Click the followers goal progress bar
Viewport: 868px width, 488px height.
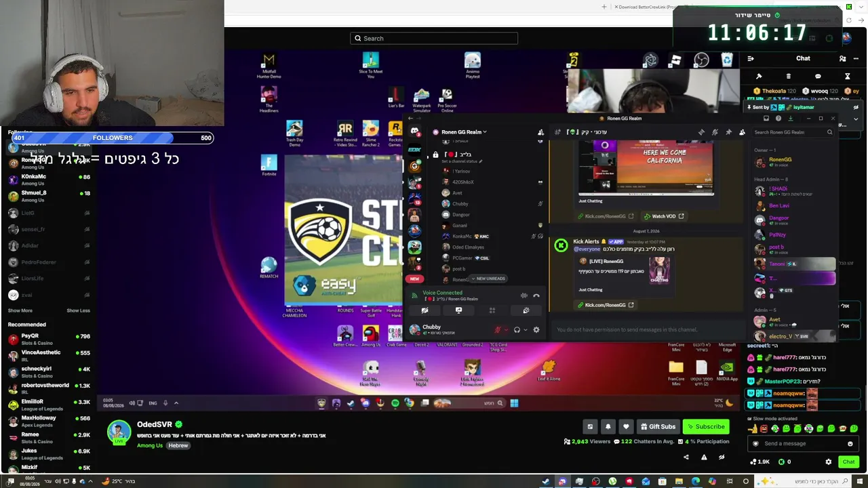point(113,138)
